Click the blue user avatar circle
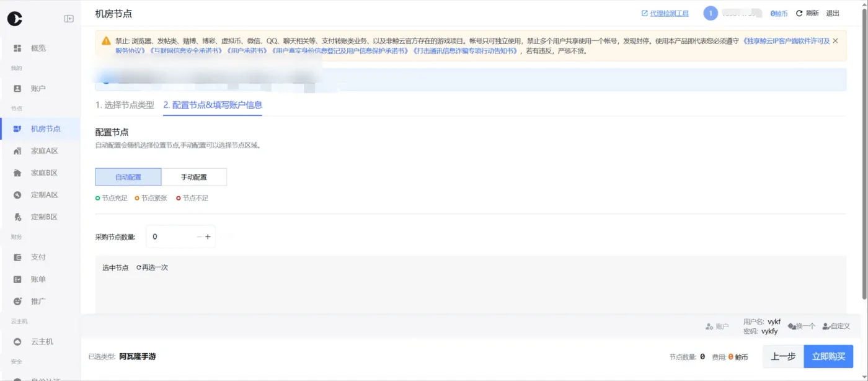 click(x=711, y=13)
